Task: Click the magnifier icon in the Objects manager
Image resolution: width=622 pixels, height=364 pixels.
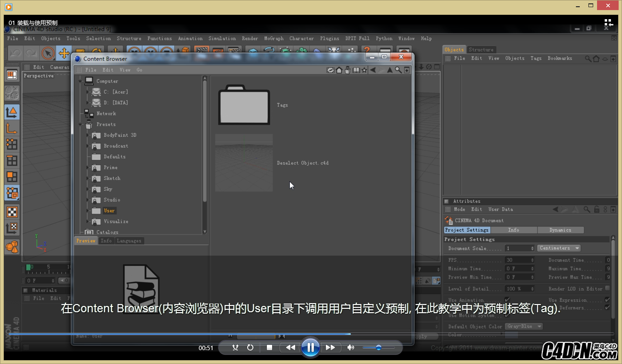Action: (x=588, y=59)
